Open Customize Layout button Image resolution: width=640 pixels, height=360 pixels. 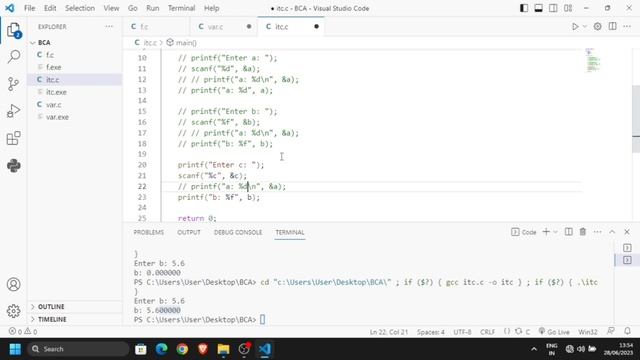point(568,8)
